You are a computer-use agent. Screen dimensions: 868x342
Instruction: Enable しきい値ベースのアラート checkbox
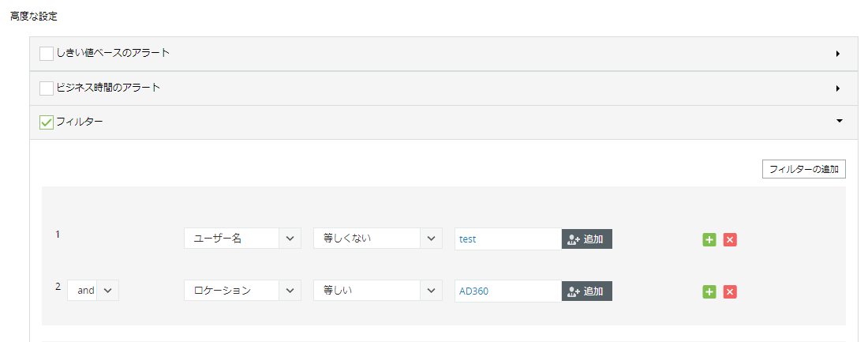[47, 54]
